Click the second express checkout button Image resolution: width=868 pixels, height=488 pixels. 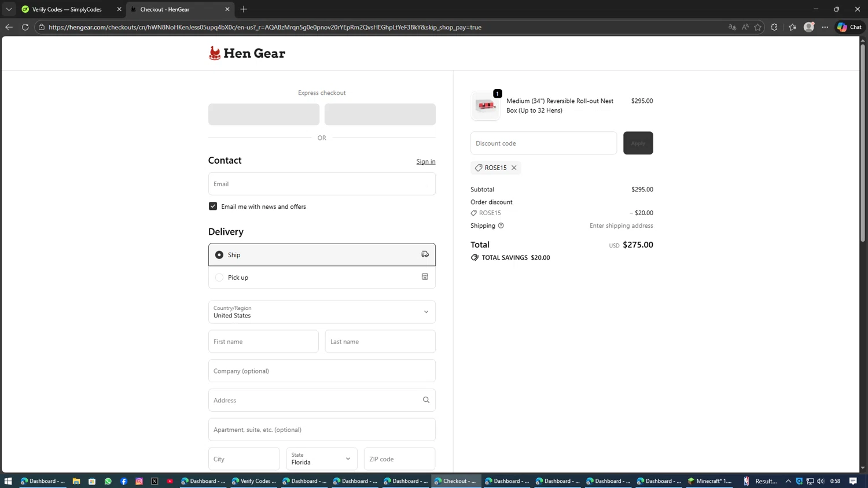pyautogui.click(x=380, y=114)
